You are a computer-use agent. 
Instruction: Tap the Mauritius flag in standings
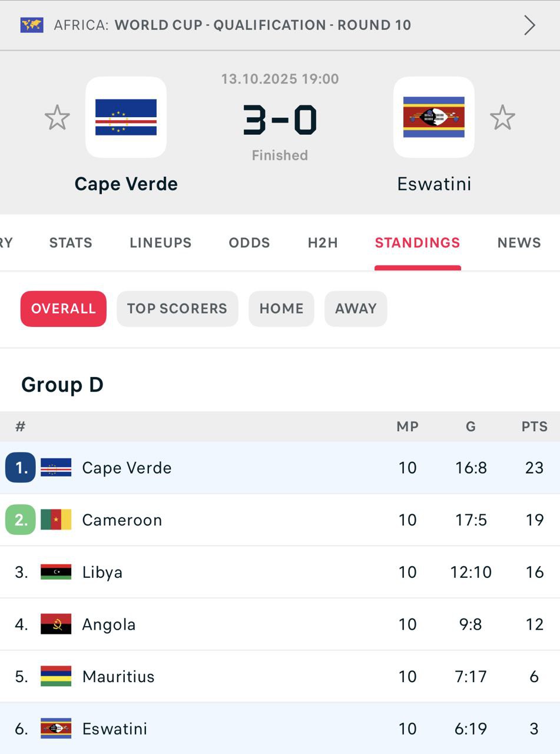click(56, 676)
